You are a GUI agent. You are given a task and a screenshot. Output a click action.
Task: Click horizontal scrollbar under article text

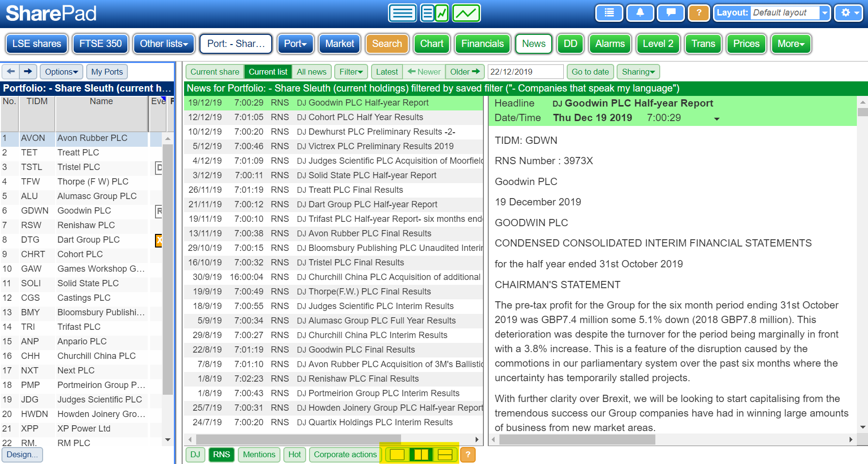click(577, 439)
